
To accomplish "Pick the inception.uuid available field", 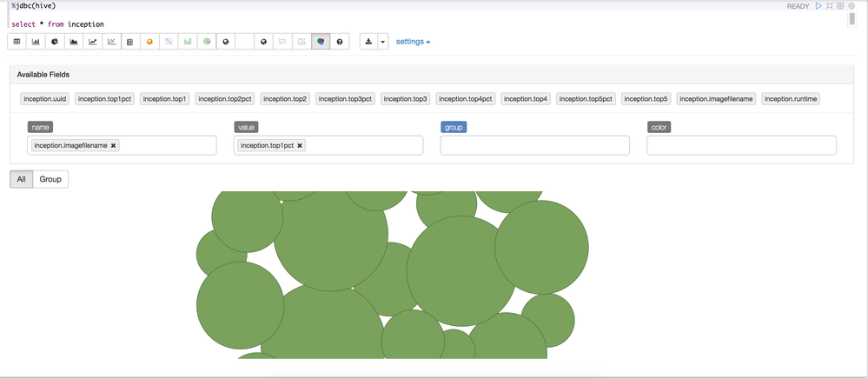I will [x=45, y=99].
